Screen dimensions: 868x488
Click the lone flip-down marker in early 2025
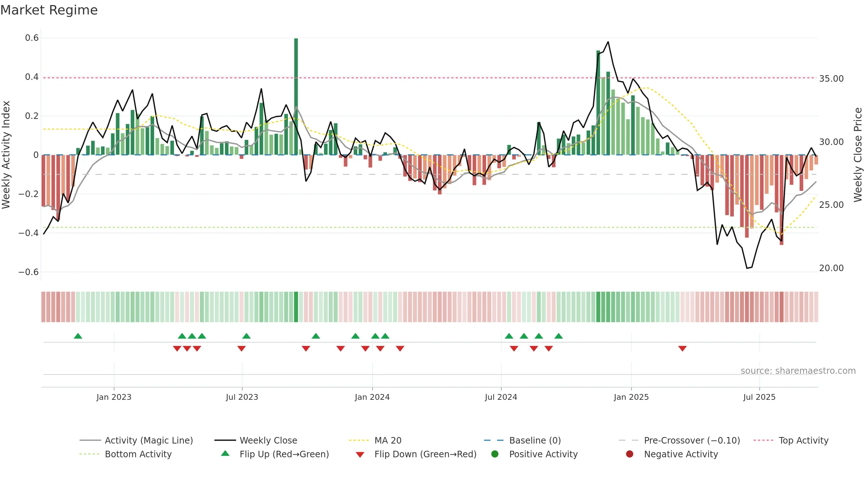click(682, 348)
